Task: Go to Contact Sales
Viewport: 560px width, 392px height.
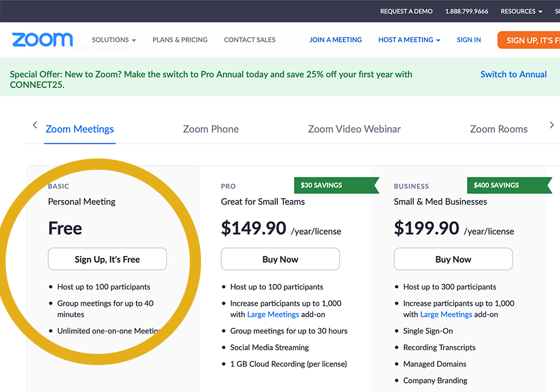Action: point(250,40)
